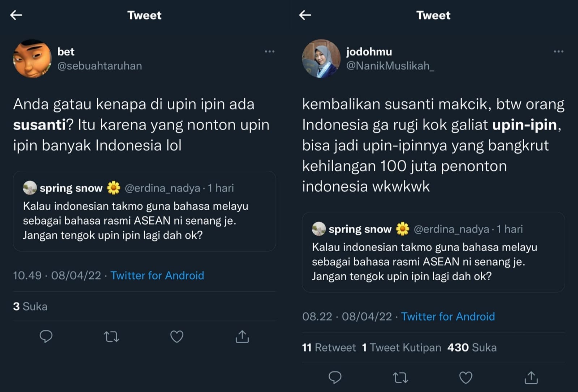
Task: Open jodohmu's profile picture
Action: point(321,59)
